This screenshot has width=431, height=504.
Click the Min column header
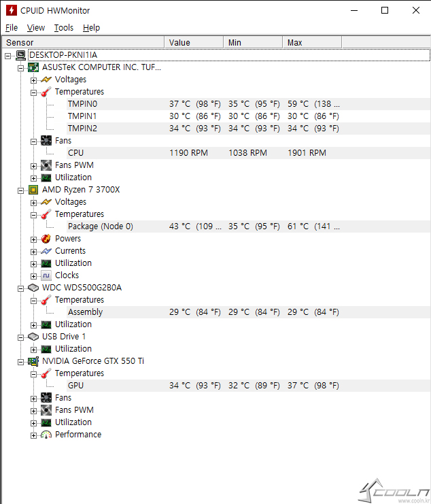(x=253, y=42)
